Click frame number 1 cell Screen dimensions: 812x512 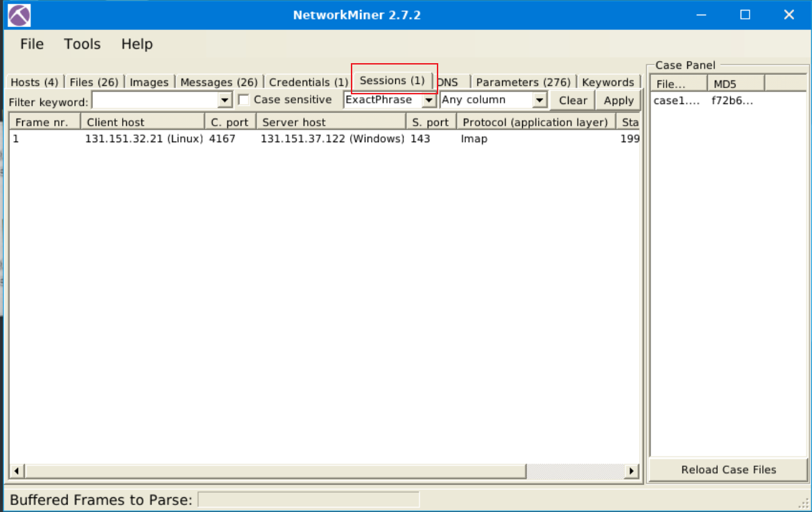pos(16,139)
